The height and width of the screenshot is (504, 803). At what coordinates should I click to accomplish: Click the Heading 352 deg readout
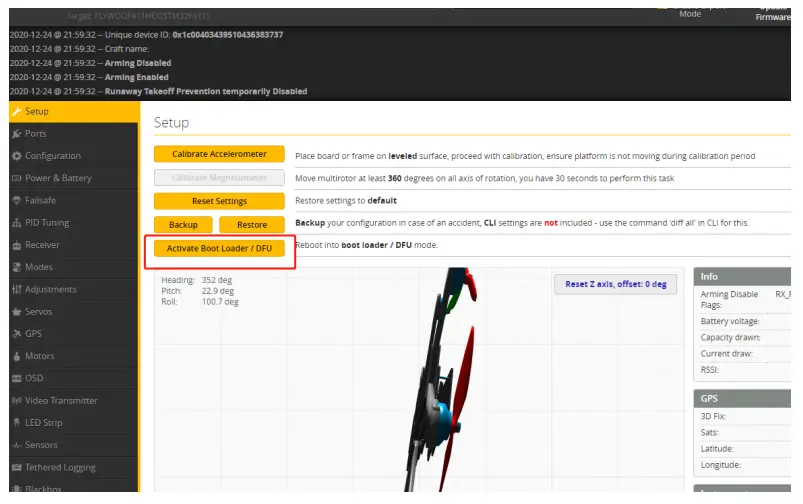tap(197, 280)
